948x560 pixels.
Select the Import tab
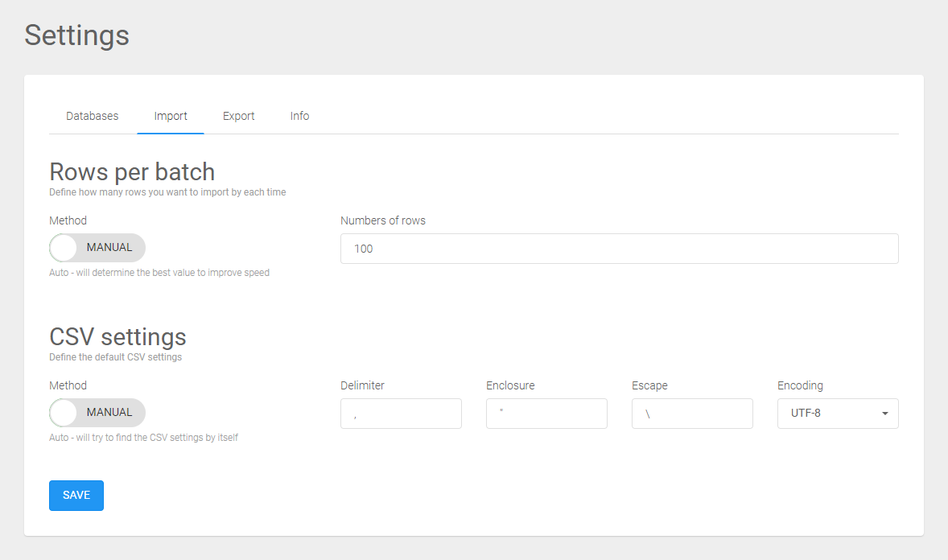(171, 116)
